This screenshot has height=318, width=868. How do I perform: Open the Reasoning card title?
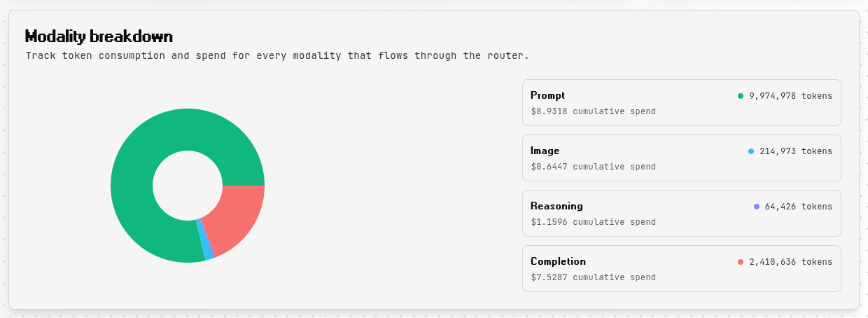[x=556, y=206]
